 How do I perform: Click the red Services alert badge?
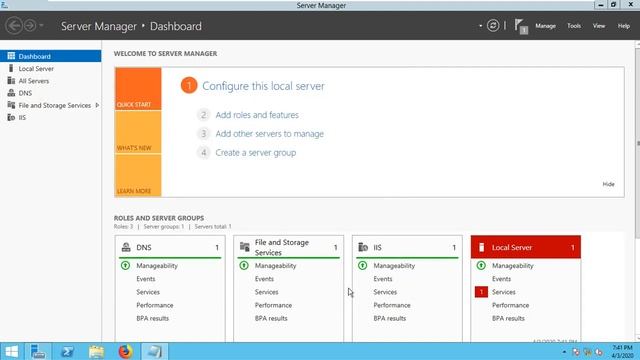tap(481, 292)
